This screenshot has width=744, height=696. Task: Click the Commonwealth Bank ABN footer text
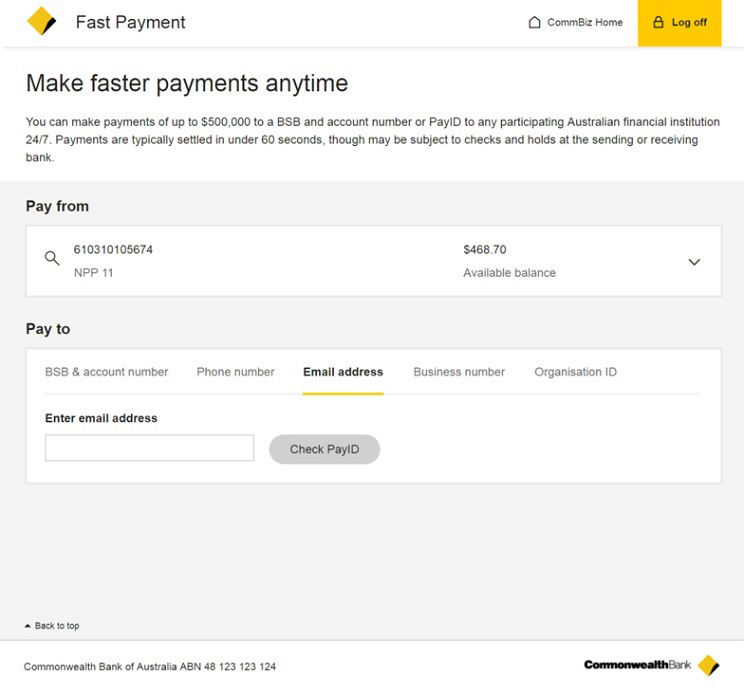click(x=150, y=667)
